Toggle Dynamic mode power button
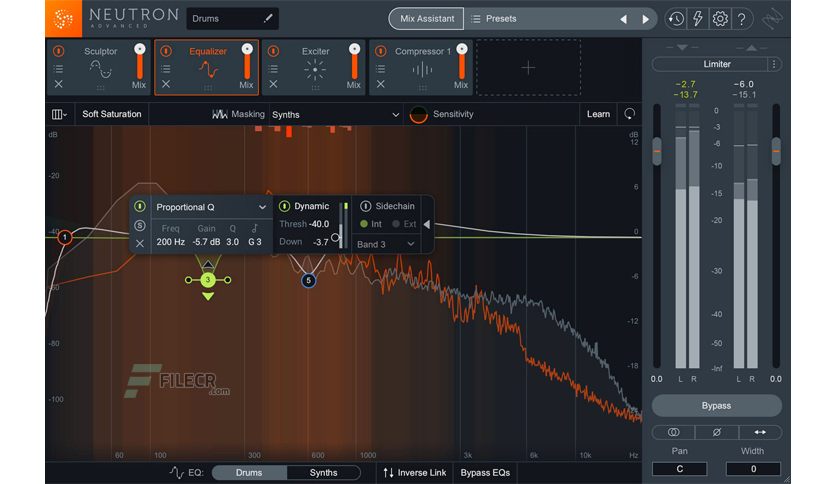 click(x=284, y=206)
